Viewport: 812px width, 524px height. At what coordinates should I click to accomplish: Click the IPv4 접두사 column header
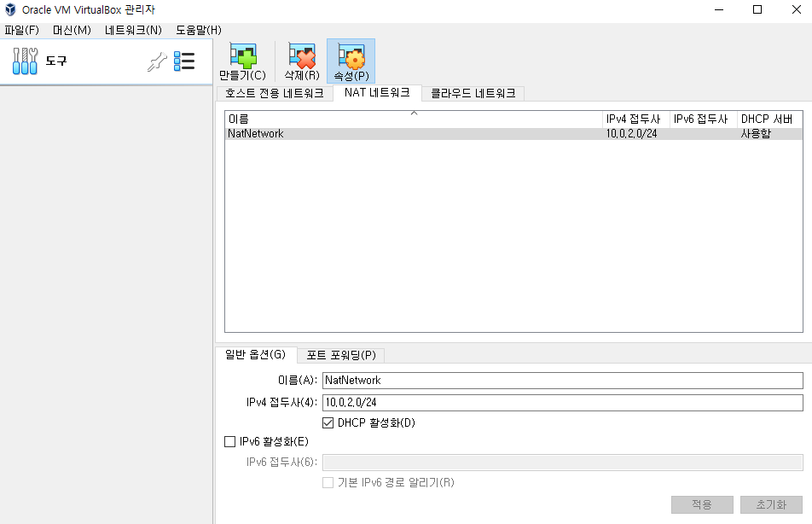pos(636,119)
